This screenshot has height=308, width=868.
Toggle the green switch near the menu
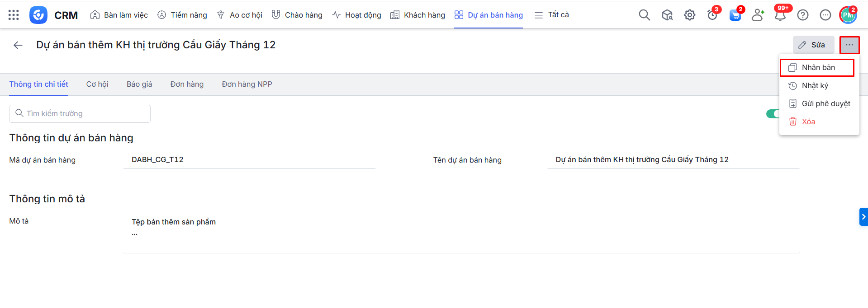pyautogui.click(x=773, y=114)
